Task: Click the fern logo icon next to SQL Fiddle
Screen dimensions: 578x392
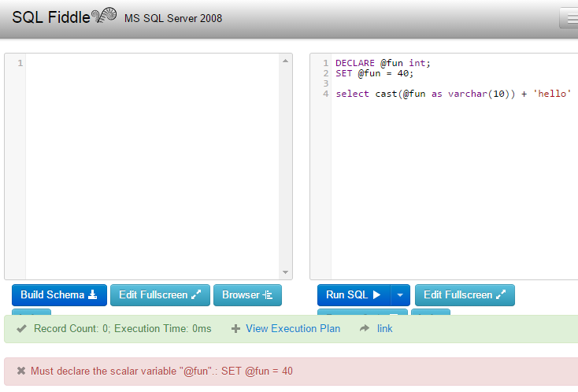Action: [104, 15]
